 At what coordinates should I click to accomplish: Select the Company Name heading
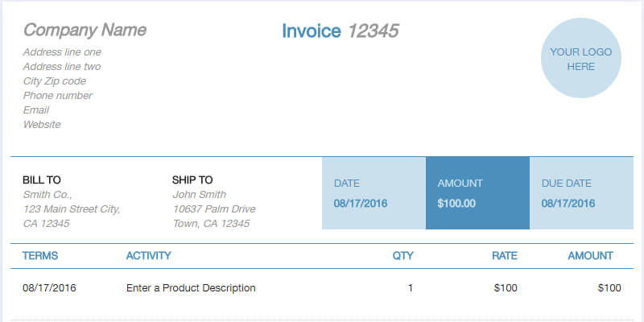pyautogui.click(x=85, y=31)
